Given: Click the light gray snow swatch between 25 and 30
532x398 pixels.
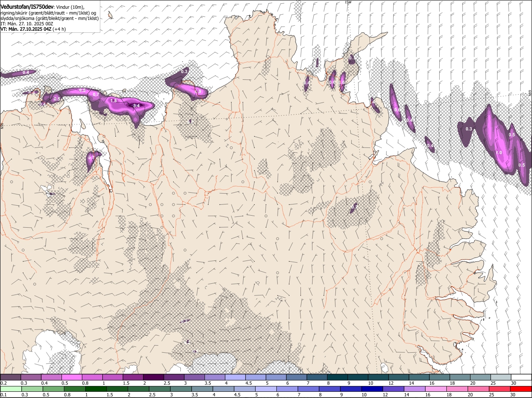Looking at the screenshot, I should pyautogui.click(x=500, y=377).
